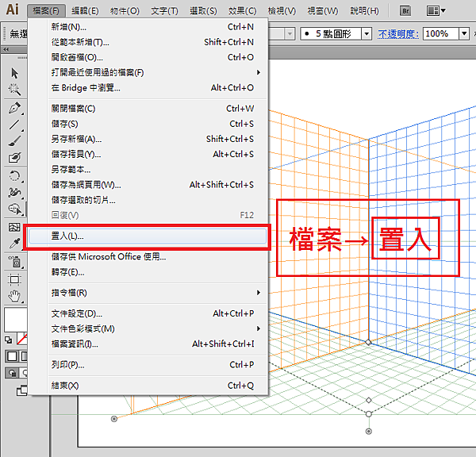Select the Blob Brush tool
476x457 pixels.
(x=14, y=157)
